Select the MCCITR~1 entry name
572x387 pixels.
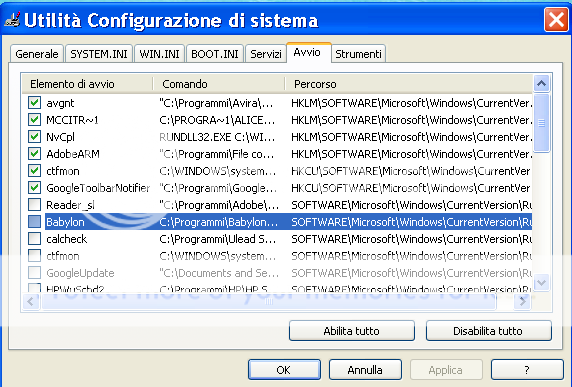[72, 120]
